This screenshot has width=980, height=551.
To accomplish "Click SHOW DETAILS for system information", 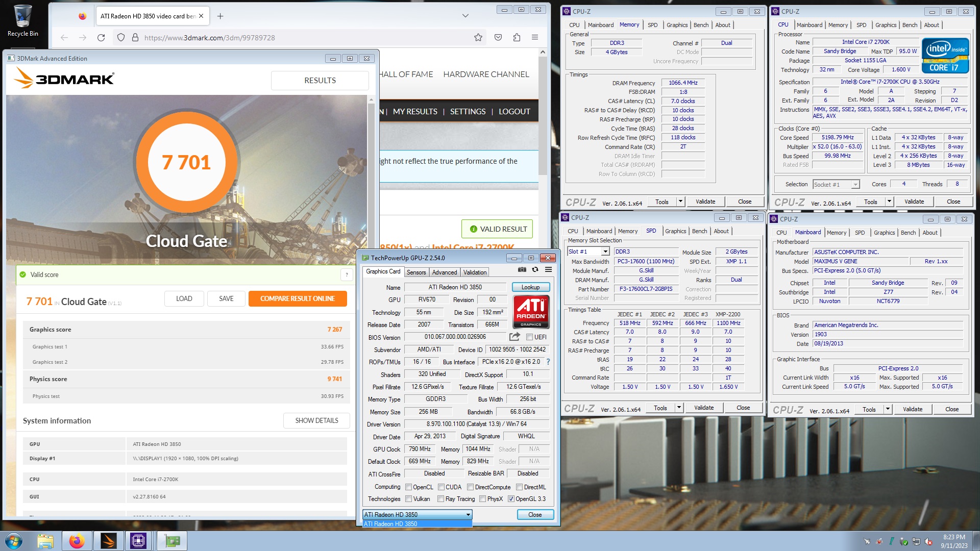I will 316,421.
